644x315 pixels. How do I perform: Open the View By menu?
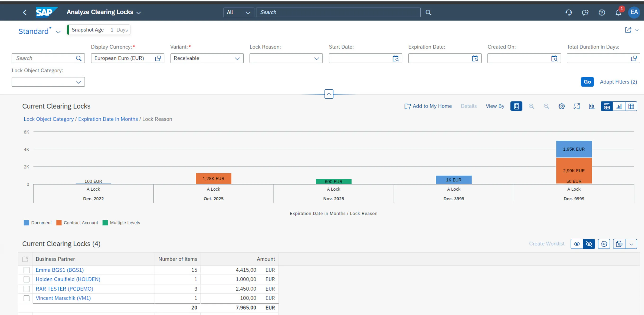[x=495, y=106]
